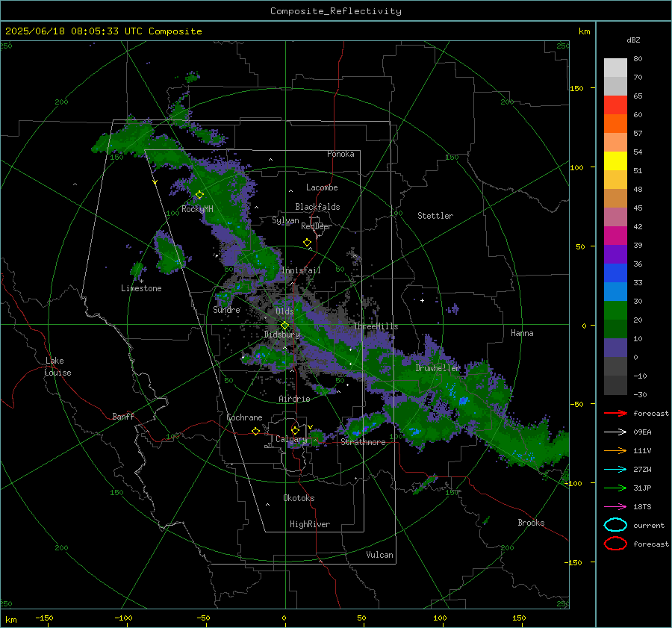
Task: Click the Airdrie map label
Action: [x=294, y=399]
